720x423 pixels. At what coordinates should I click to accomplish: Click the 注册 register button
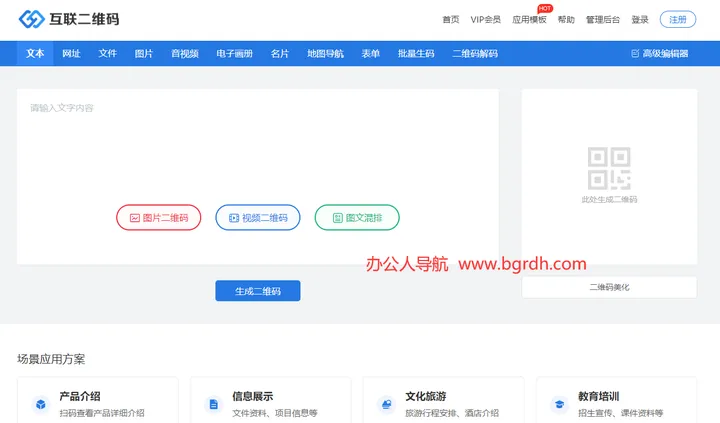click(x=678, y=19)
